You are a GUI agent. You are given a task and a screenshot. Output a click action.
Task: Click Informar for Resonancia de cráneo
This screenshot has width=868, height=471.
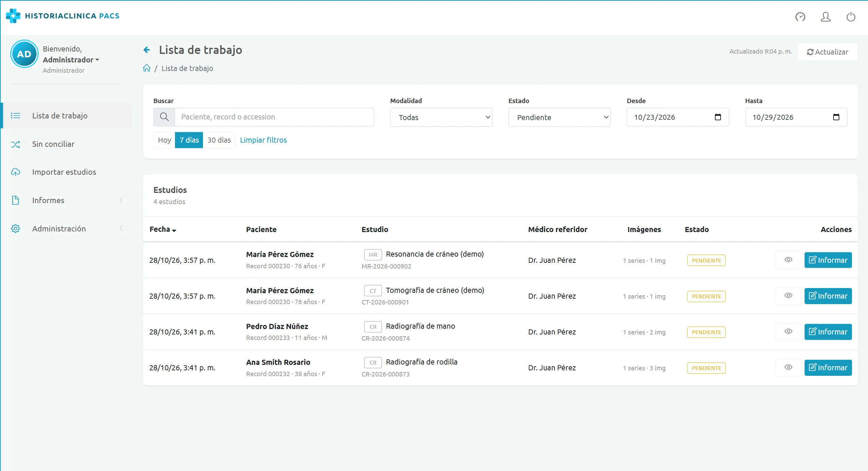[x=828, y=260]
